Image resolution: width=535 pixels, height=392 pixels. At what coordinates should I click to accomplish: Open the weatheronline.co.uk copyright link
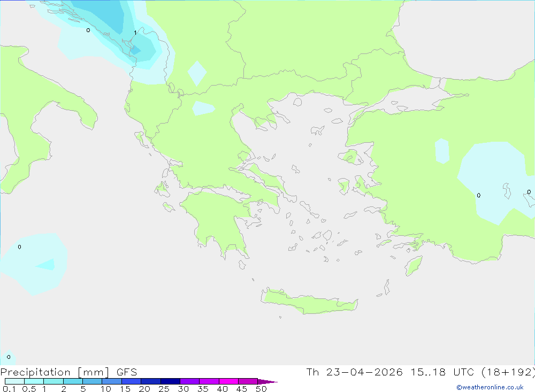coord(490,387)
